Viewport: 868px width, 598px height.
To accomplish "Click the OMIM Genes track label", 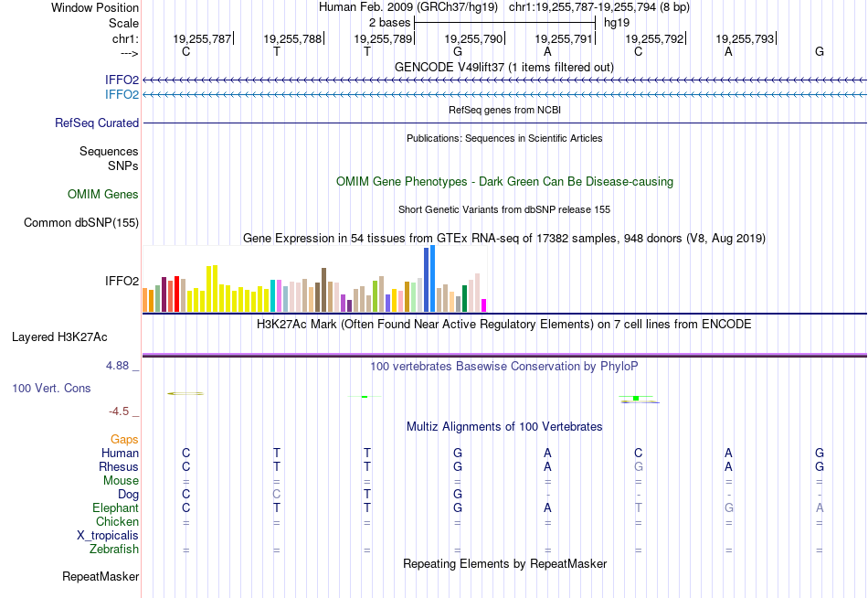I will tap(103, 194).
